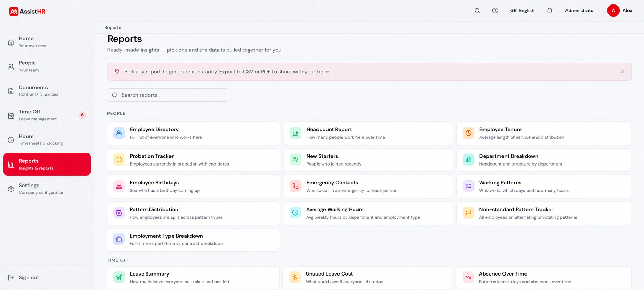Screen dimensions: 644x290
Task: Click the Working Patterns list icon
Action: pyautogui.click(x=468, y=186)
